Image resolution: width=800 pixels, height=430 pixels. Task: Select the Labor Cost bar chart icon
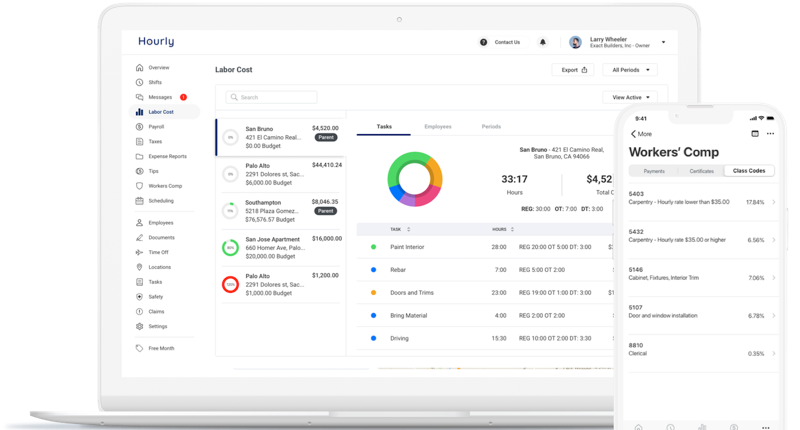[x=139, y=112]
